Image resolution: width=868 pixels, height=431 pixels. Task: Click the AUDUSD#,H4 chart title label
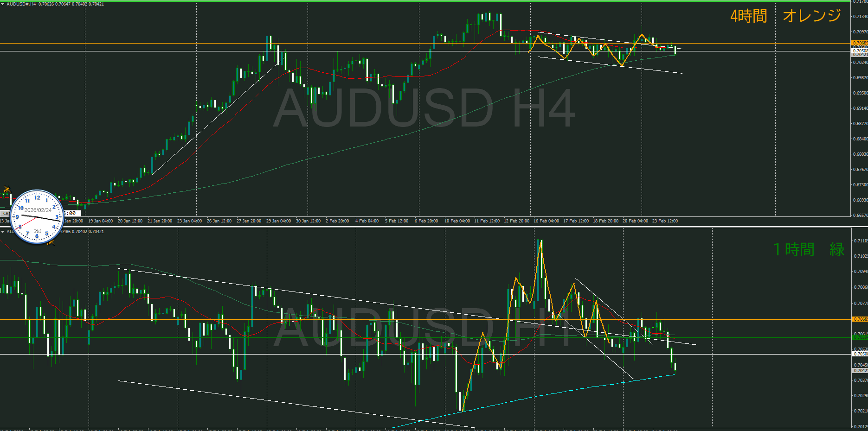coord(21,4)
